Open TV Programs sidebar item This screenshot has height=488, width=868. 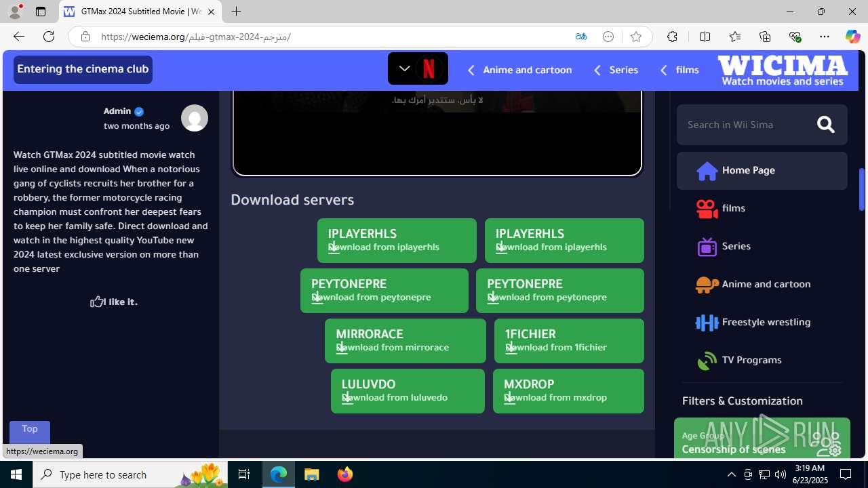pyautogui.click(x=762, y=360)
